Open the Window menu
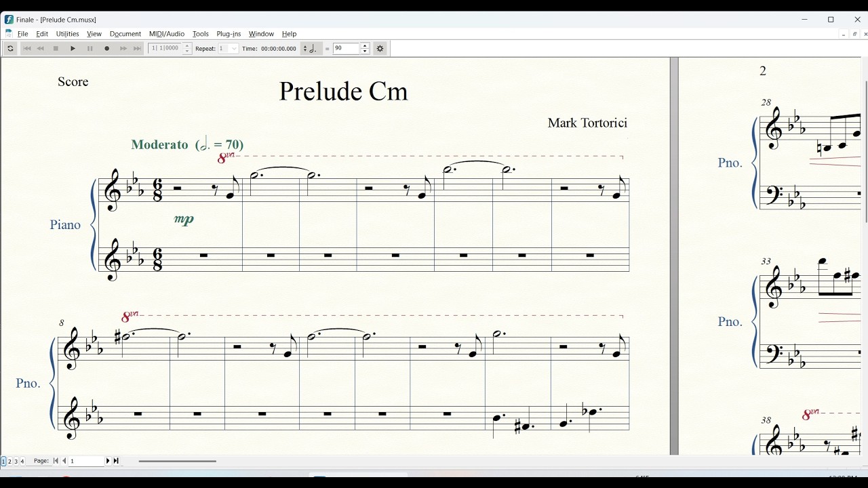 pyautogui.click(x=261, y=34)
